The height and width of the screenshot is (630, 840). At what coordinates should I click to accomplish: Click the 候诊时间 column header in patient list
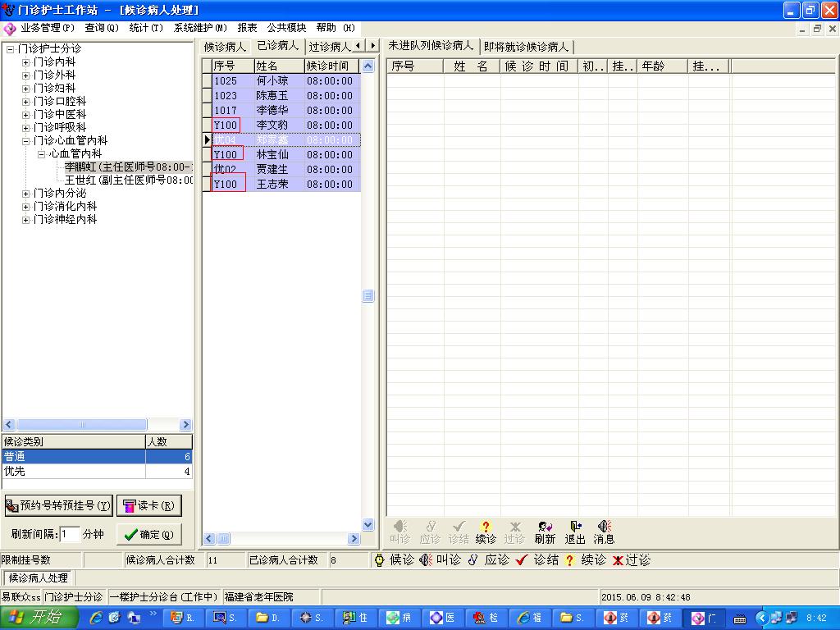tap(331, 66)
